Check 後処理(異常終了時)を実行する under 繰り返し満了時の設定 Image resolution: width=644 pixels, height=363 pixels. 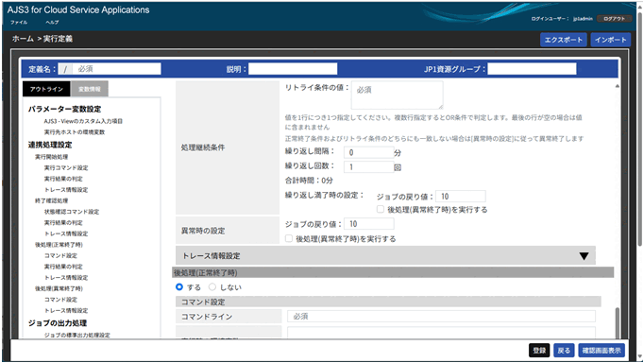coord(381,209)
